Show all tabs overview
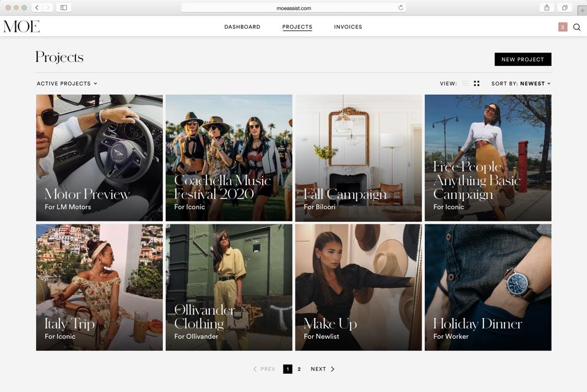Screen dimensions: 587x392 pos(564,8)
